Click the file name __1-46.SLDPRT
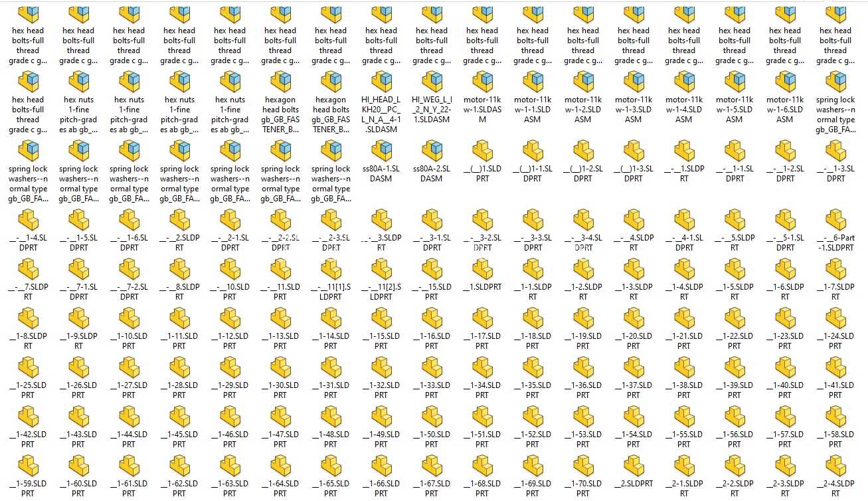Image resolution: width=868 pixels, height=501 pixels. click(230, 439)
